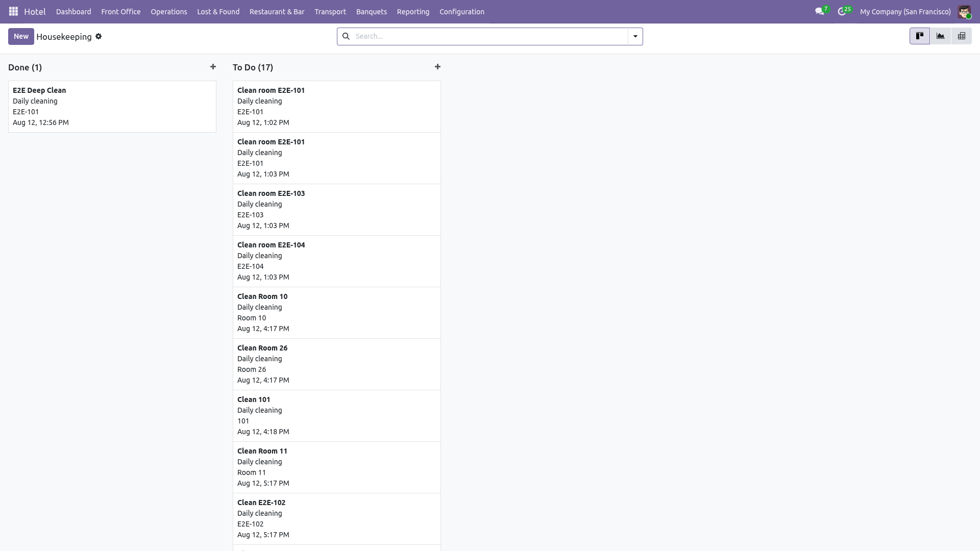The width and height of the screenshot is (980, 551).
Task: Open the Clean Room 26 card
Action: tap(337, 364)
